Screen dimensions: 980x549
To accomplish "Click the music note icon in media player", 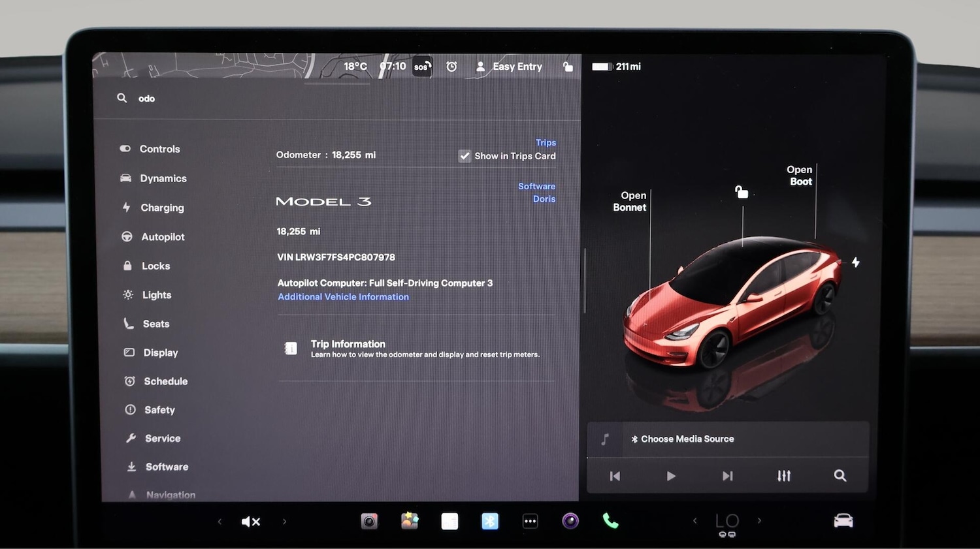I will click(605, 439).
